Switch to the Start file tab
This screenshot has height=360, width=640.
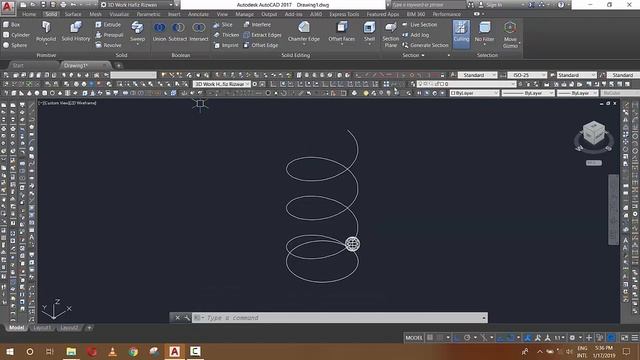(x=18, y=65)
